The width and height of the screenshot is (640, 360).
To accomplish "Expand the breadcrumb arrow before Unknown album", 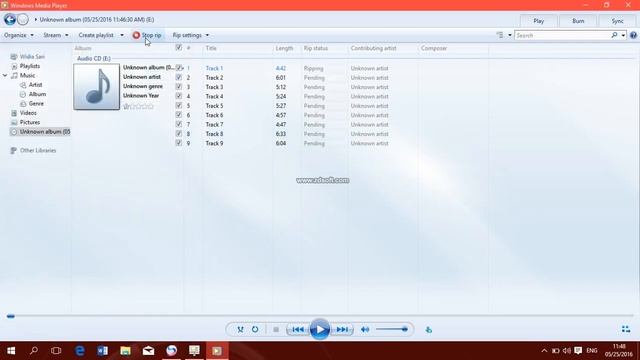I will 36,20.
